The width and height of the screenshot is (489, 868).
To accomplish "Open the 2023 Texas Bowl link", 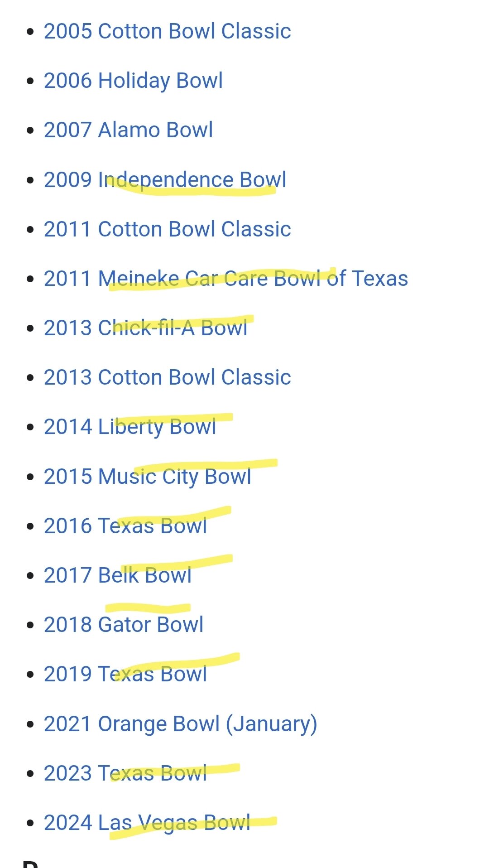I will pyautogui.click(x=125, y=773).
